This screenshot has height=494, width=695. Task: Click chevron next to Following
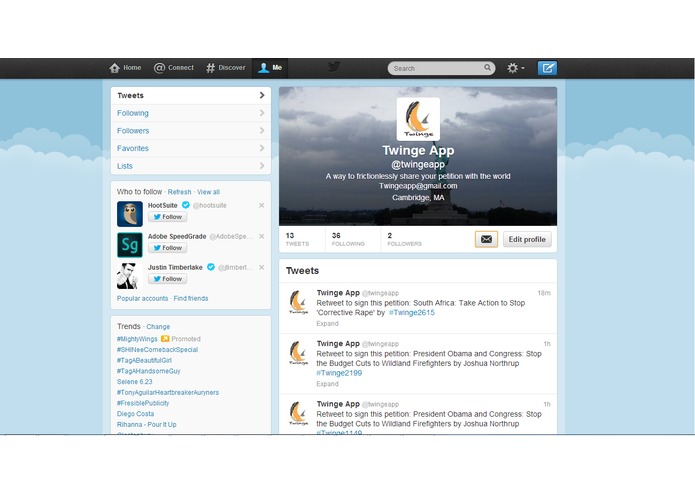tap(262, 113)
